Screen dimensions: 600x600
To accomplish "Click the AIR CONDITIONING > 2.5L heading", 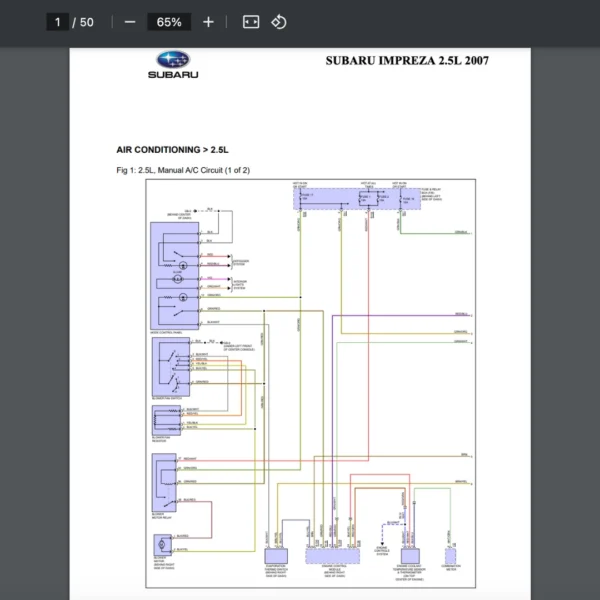I will (173, 149).
